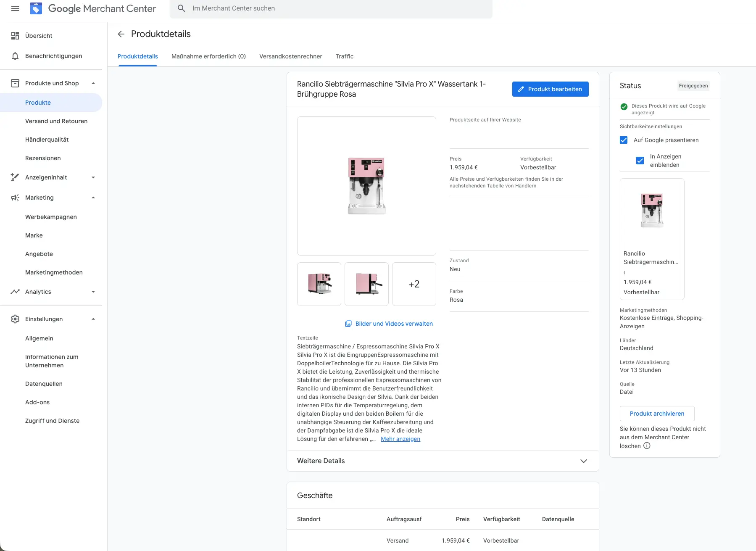Click the images icon beside Bilder und Videos verwalten
The width and height of the screenshot is (756, 551).
348,324
